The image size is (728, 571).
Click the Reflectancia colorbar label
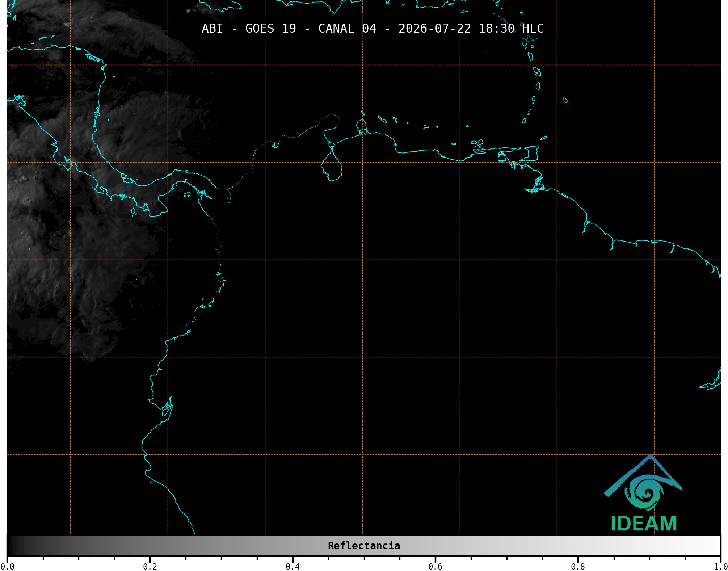[364, 546]
